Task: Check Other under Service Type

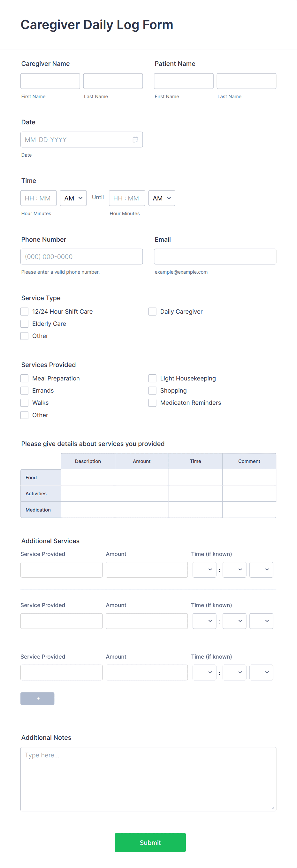Action: coord(24,336)
